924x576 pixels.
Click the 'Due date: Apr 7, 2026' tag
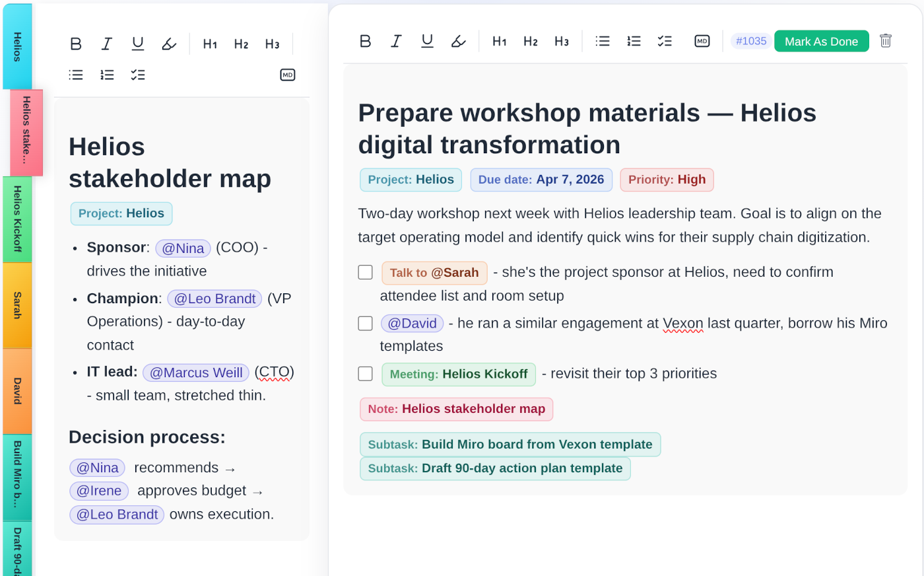541,180
